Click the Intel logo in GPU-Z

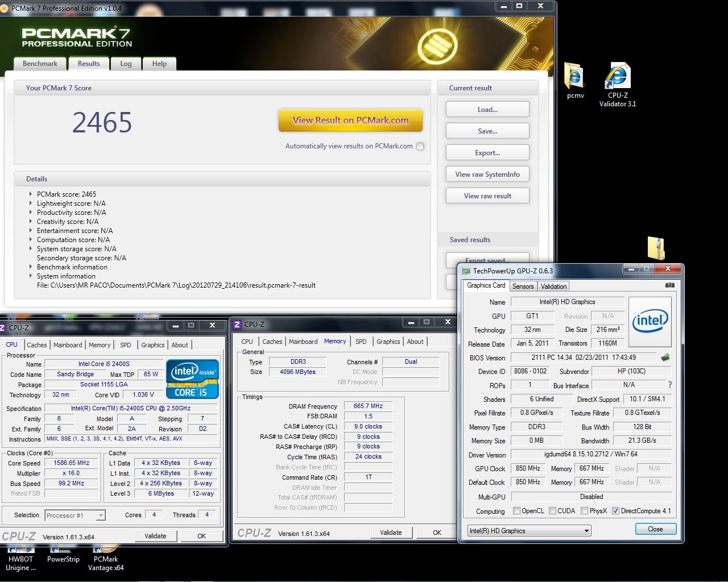pyautogui.click(x=650, y=321)
